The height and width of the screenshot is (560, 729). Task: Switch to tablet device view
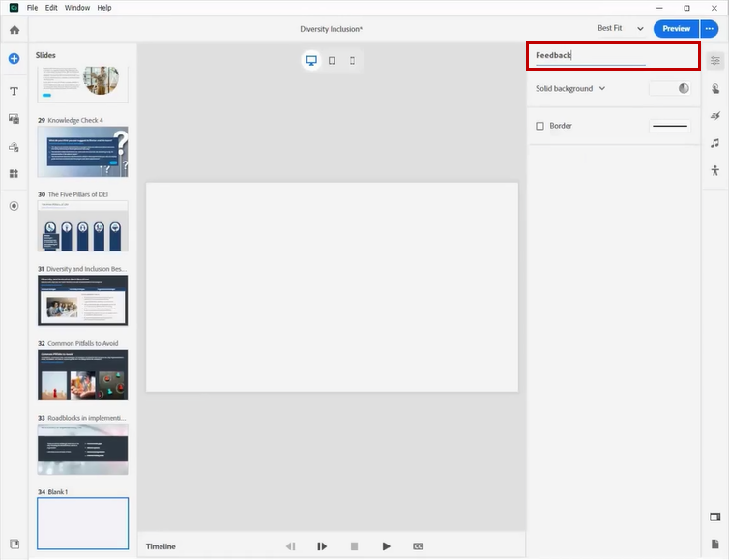(332, 61)
